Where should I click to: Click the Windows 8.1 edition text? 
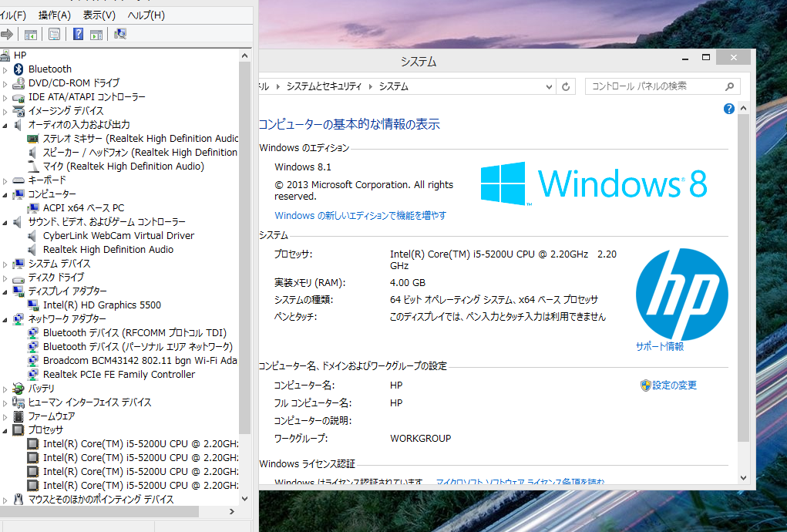point(303,167)
